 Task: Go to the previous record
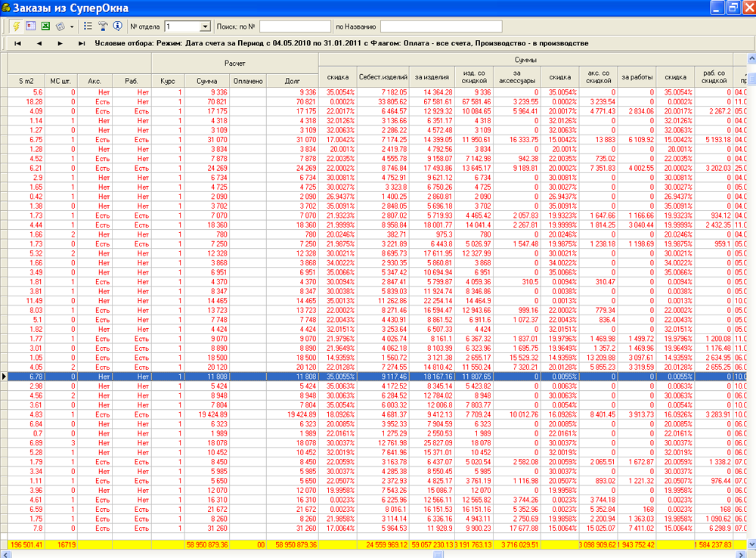[39, 44]
